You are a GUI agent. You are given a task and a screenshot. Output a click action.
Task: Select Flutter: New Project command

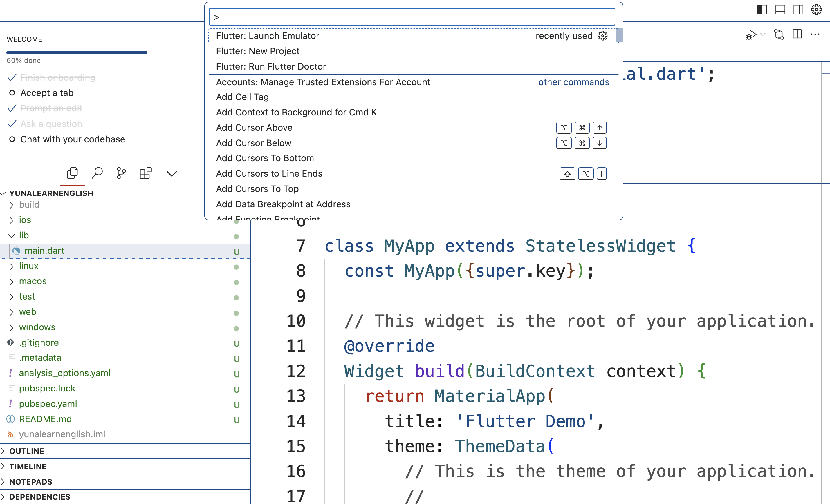pos(414,51)
